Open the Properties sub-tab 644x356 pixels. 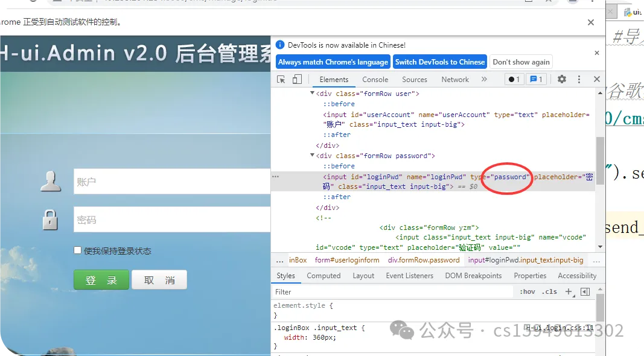tap(530, 276)
